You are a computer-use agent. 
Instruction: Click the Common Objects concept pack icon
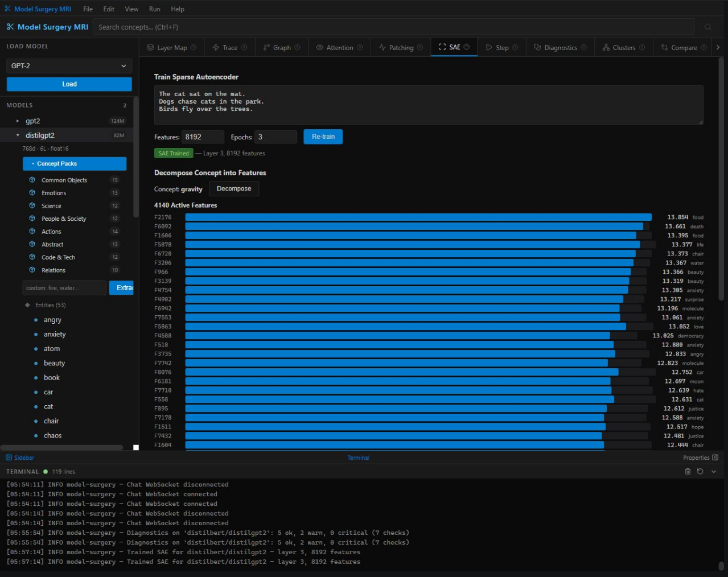[x=32, y=180]
